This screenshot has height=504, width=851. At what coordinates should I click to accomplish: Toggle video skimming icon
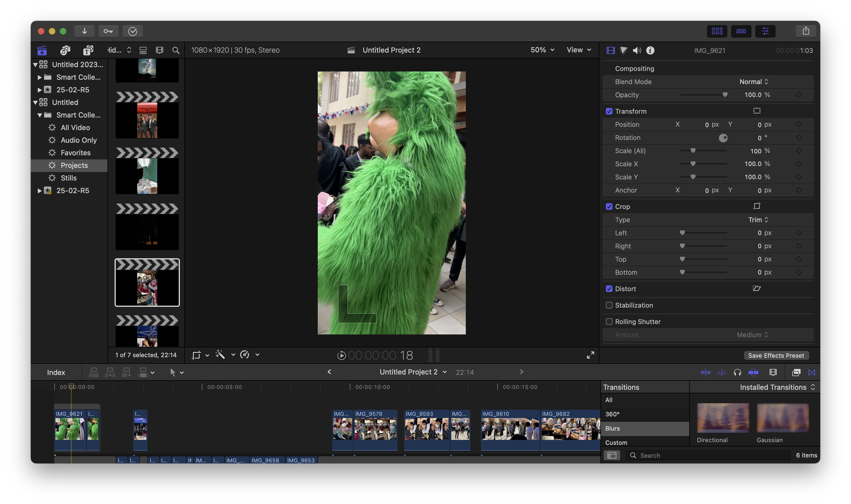click(705, 372)
